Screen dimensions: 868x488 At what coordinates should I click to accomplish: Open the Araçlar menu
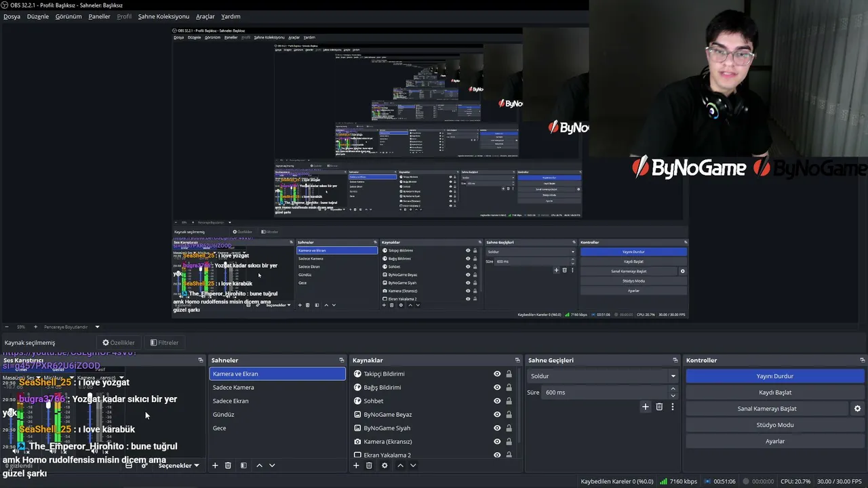(205, 16)
